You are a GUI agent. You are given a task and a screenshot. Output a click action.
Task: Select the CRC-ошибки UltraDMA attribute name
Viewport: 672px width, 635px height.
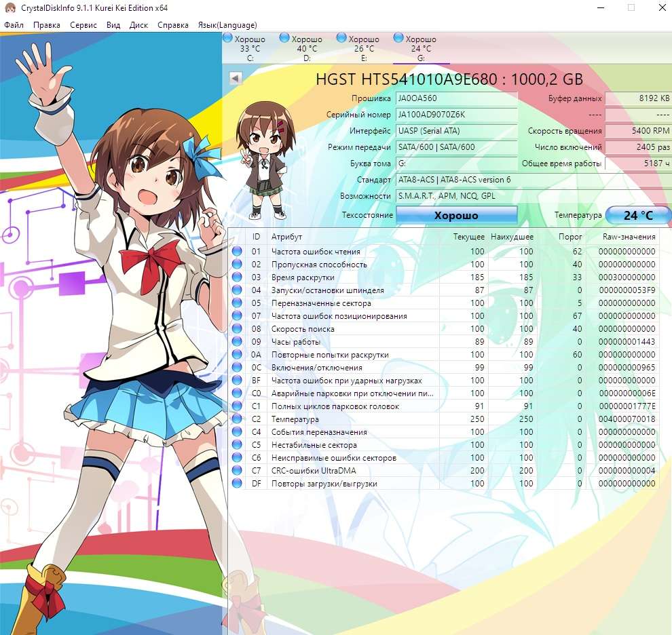pyautogui.click(x=314, y=470)
